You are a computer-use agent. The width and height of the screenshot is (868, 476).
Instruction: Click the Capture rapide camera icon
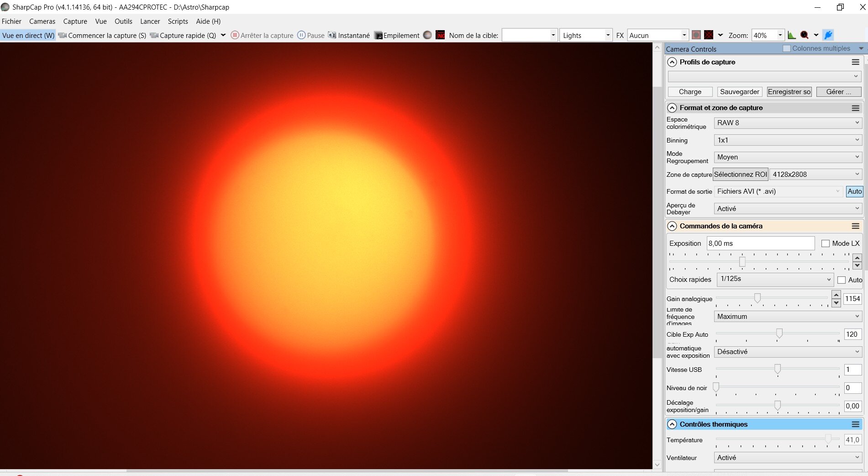[154, 35]
